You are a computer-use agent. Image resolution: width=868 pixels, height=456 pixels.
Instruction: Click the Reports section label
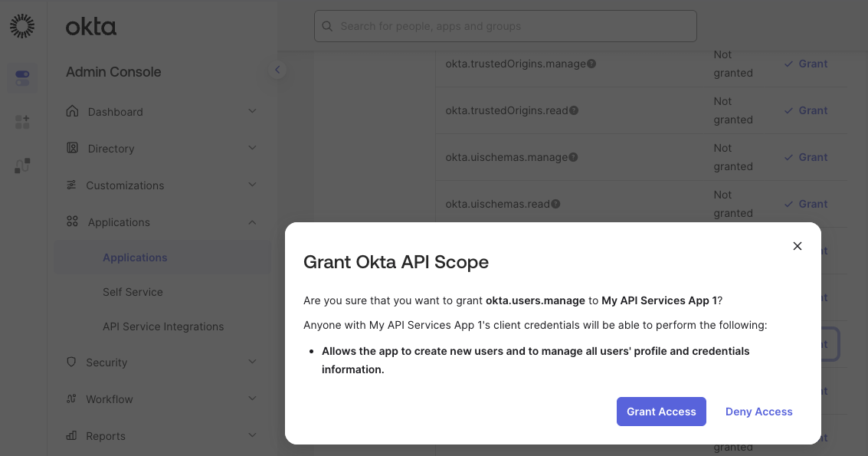106,436
